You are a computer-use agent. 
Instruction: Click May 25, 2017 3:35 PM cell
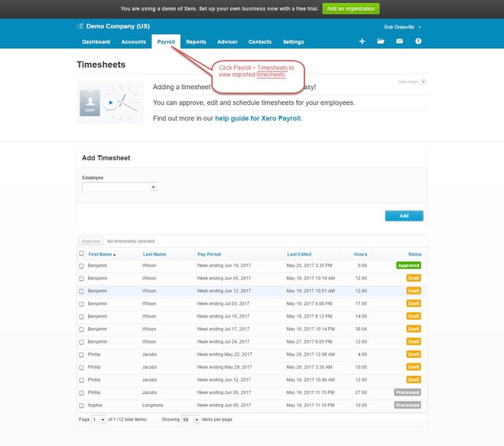pos(309,266)
